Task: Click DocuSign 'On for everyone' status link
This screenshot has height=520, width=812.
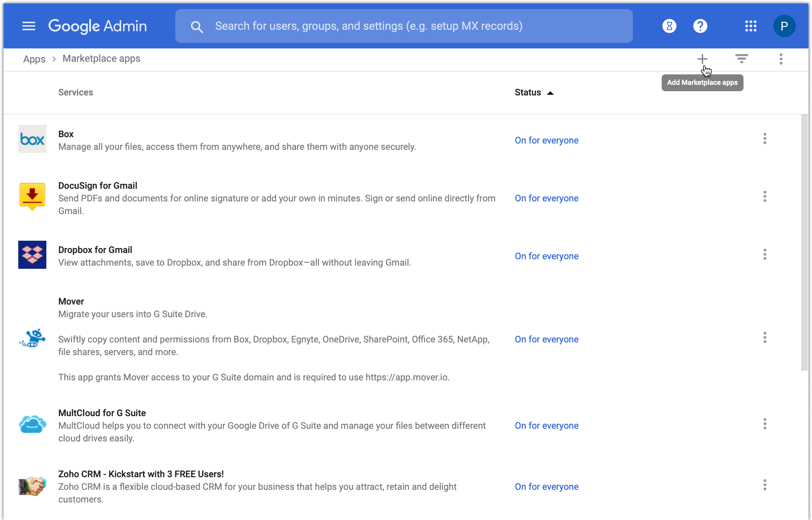Action: tap(546, 198)
